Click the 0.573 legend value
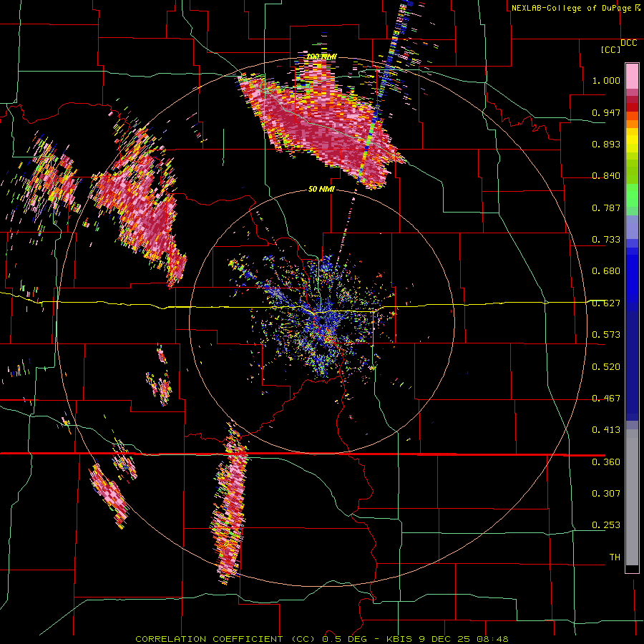Image resolution: width=644 pixels, height=644 pixels. (x=606, y=335)
